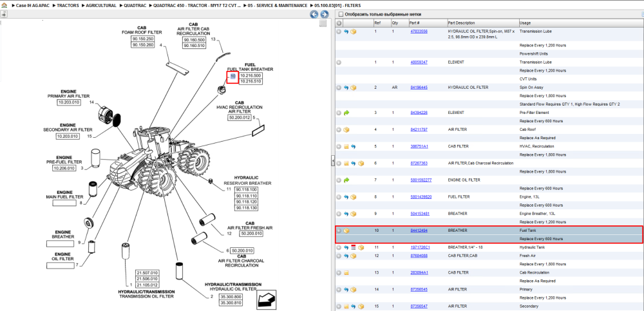Click green arrow icon for part 5801592277
This screenshot has height=311, width=644.
pos(346,180)
